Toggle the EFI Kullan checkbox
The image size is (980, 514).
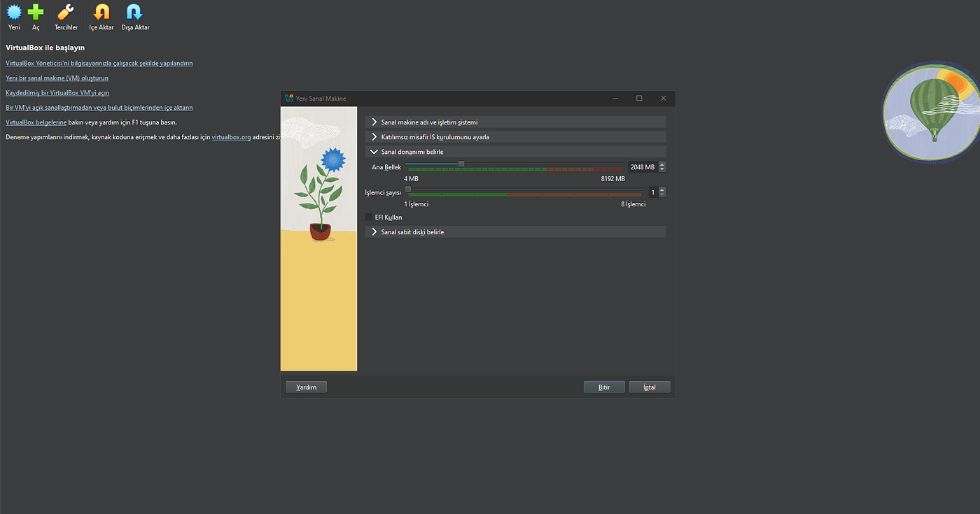(x=369, y=217)
